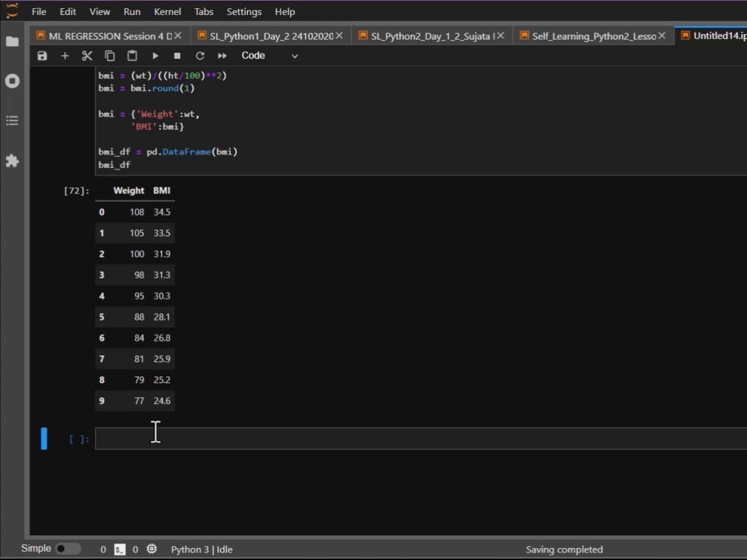Viewport: 747px width, 560px height.
Task: Restart kernel and run all cells
Action: click(x=222, y=56)
